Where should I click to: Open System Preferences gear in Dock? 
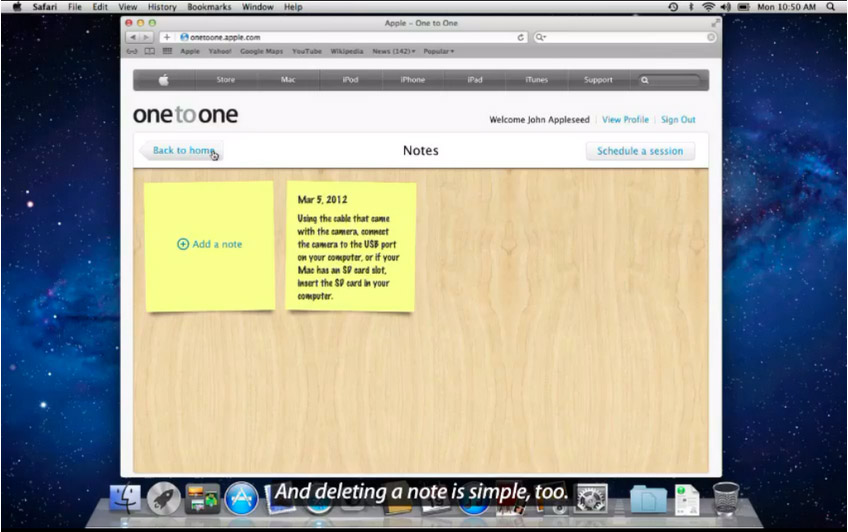(x=592, y=498)
